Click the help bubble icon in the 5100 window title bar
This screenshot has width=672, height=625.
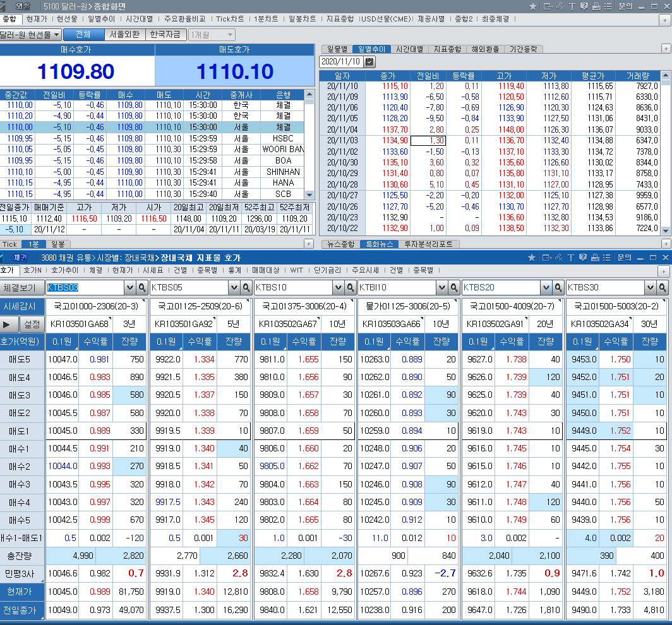click(x=584, y=6)
